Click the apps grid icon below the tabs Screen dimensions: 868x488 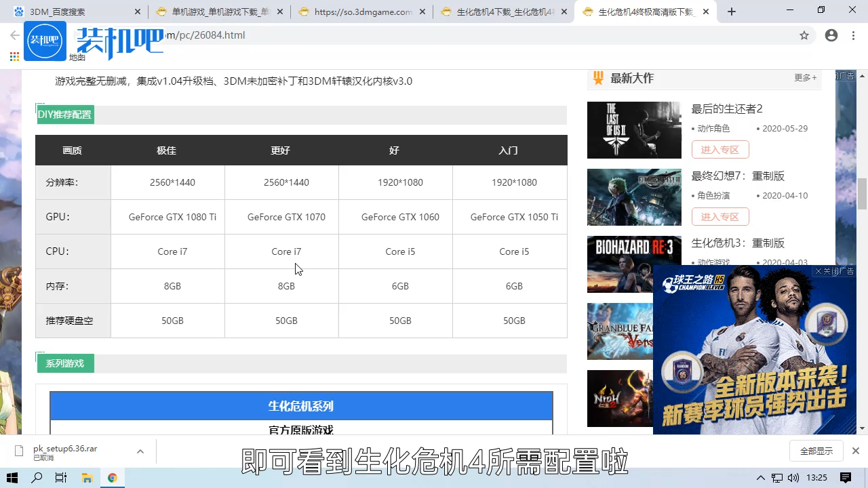click(14, 56)
